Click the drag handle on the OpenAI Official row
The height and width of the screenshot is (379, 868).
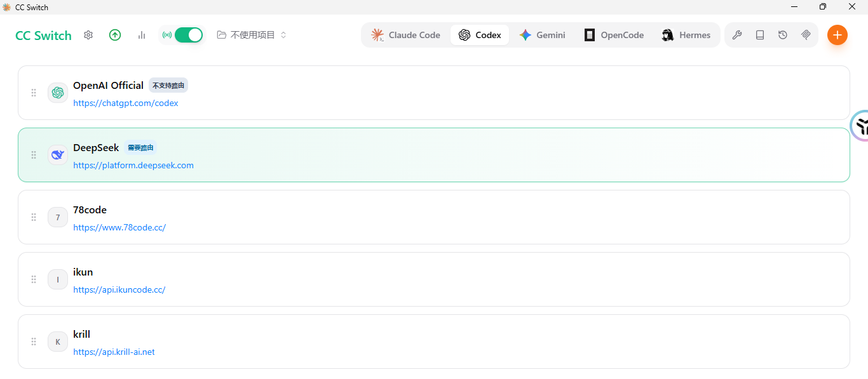tap(34, 93)
